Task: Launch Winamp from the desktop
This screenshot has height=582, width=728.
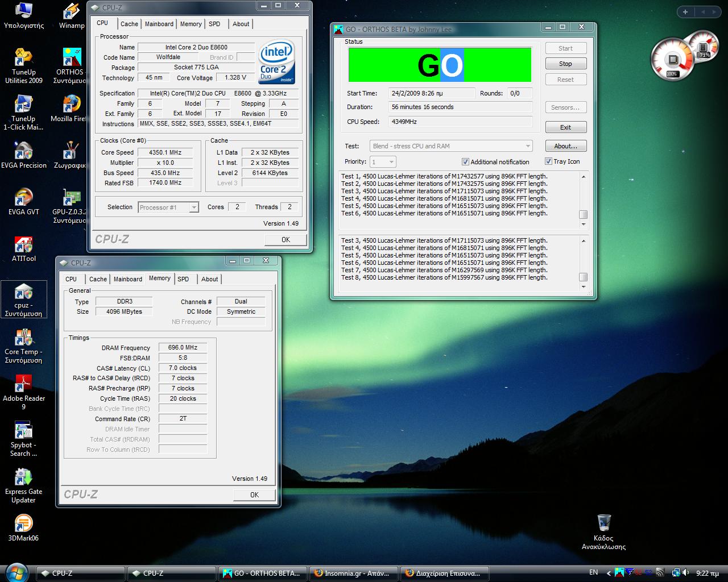Action: (72, 15)
